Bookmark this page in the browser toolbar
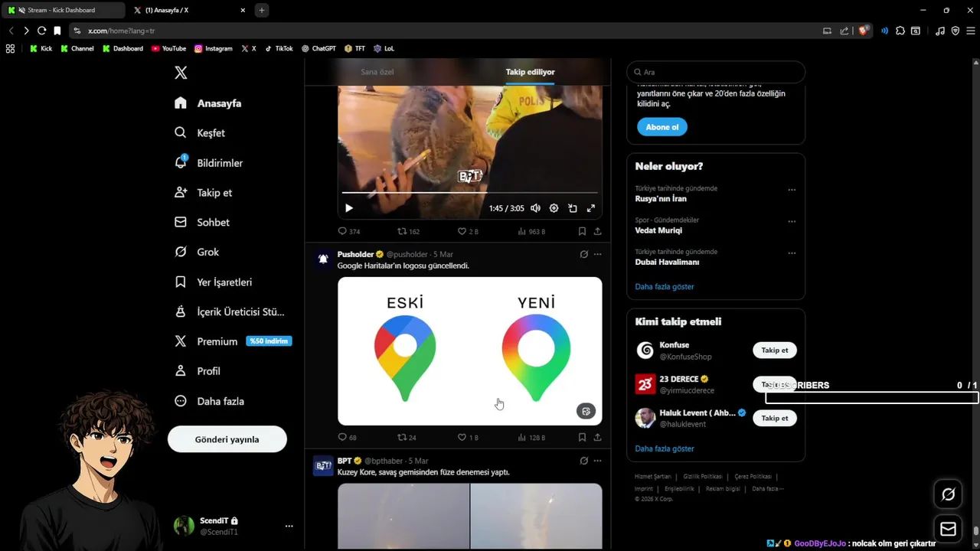This screenshot has height=551, width=980. point(57,31)
